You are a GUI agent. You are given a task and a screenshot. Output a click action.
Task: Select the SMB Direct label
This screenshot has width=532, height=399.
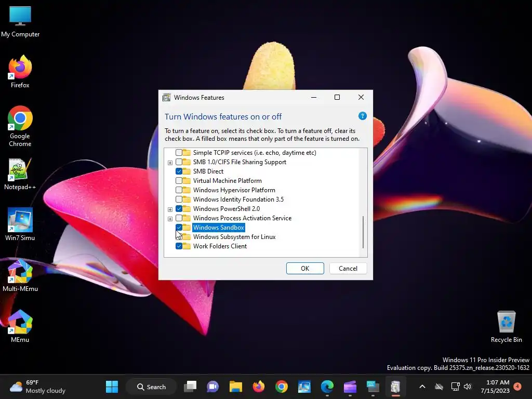coord(208,171)
